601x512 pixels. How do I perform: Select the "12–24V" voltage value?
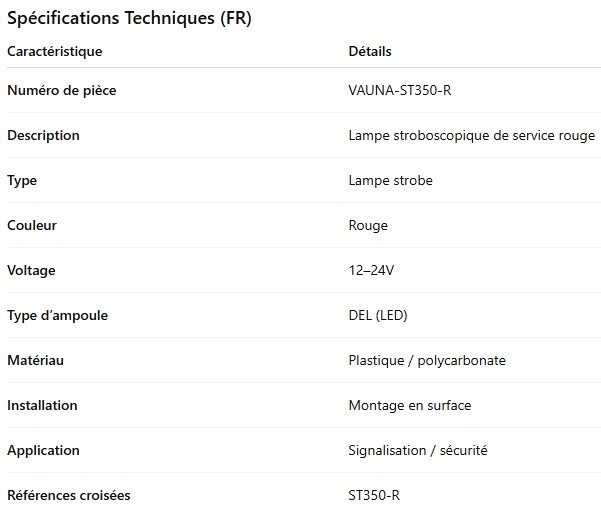tap(372, 271)
